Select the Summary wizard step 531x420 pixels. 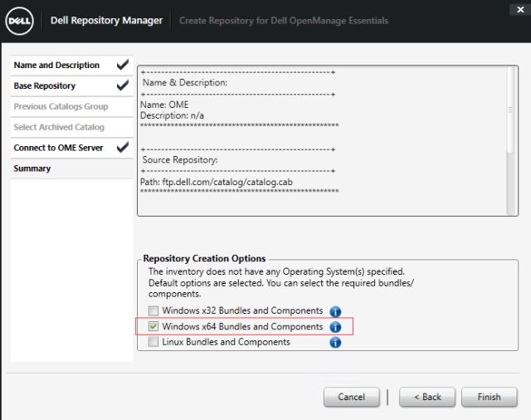[x=32, y=168]
